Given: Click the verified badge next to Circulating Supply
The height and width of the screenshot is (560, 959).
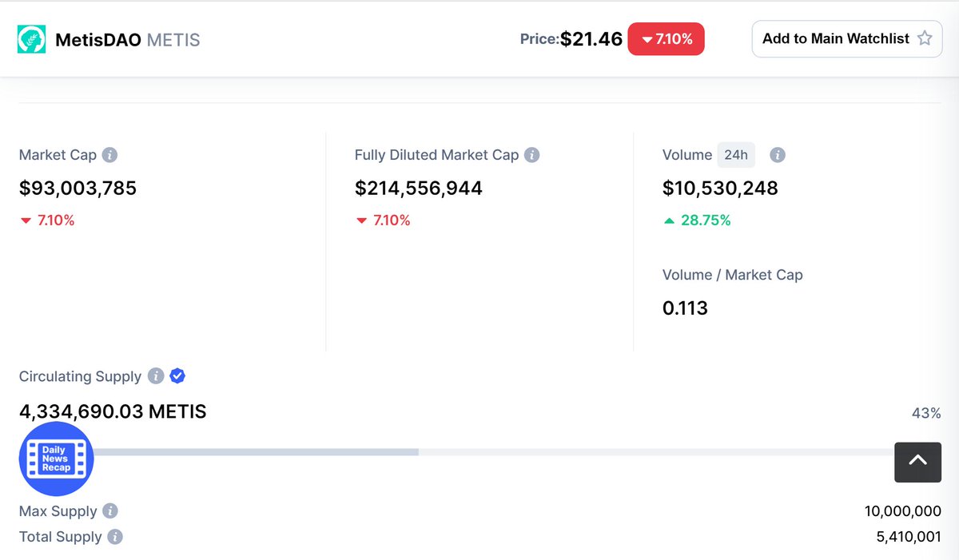Looking at the screenshot, I should (x=177, y=376).
